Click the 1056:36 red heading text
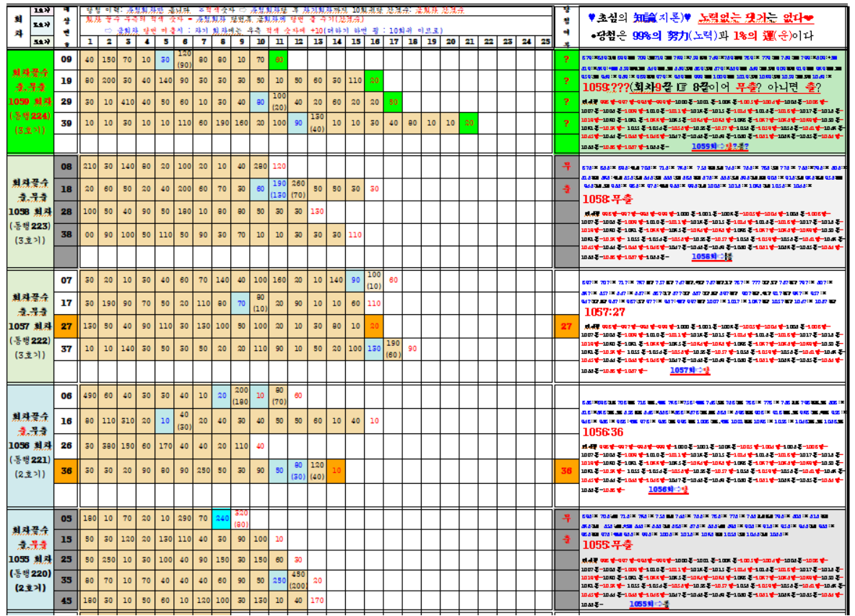This screenshot has height=616, width=855. 604,431
